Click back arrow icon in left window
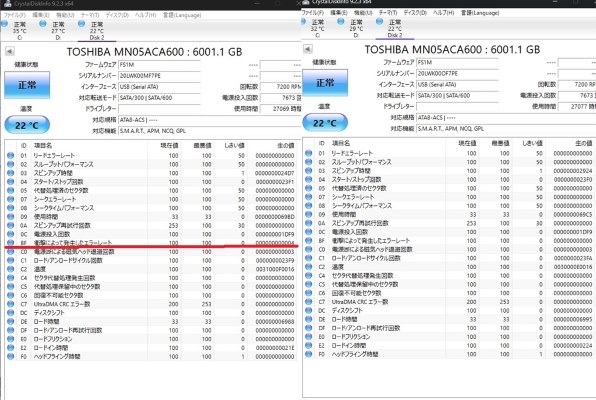Viewport: 596px width, 400px height. tap(10, 51)
